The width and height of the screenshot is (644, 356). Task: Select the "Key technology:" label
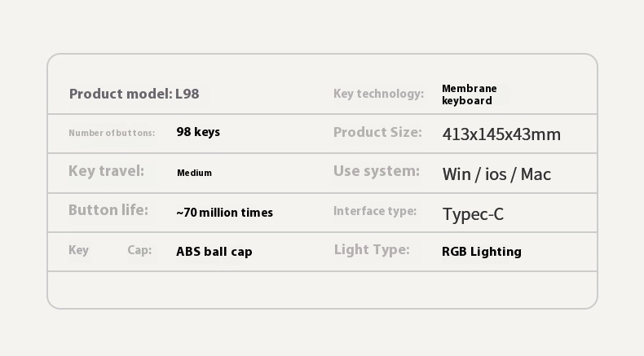point(378,94)
